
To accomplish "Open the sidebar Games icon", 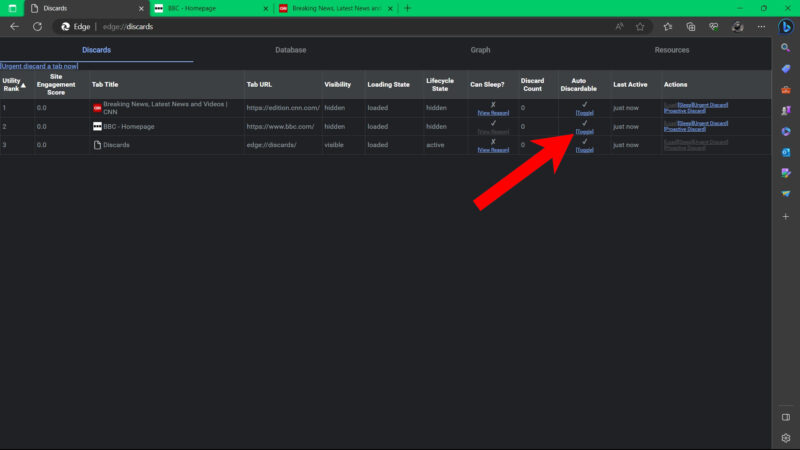I will coord(786,111).
